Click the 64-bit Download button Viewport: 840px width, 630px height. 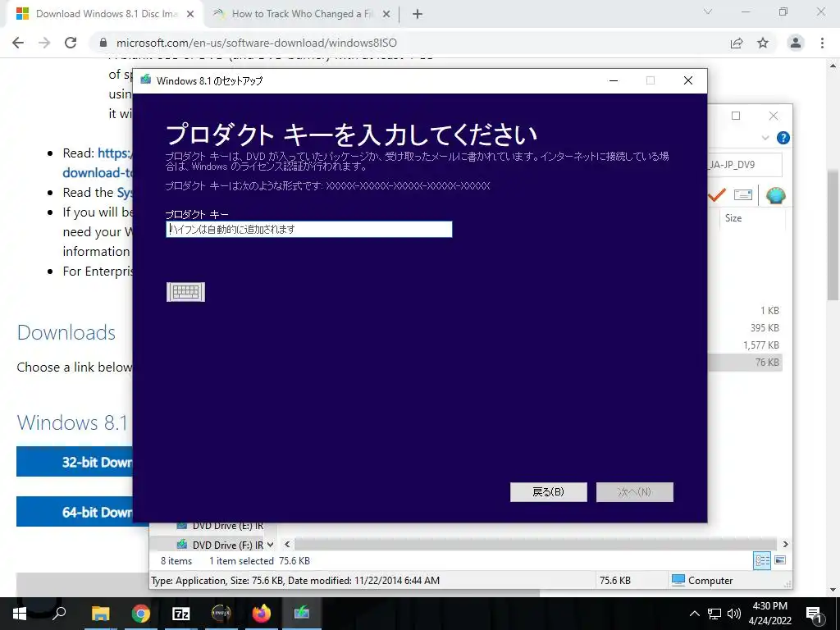75,512
